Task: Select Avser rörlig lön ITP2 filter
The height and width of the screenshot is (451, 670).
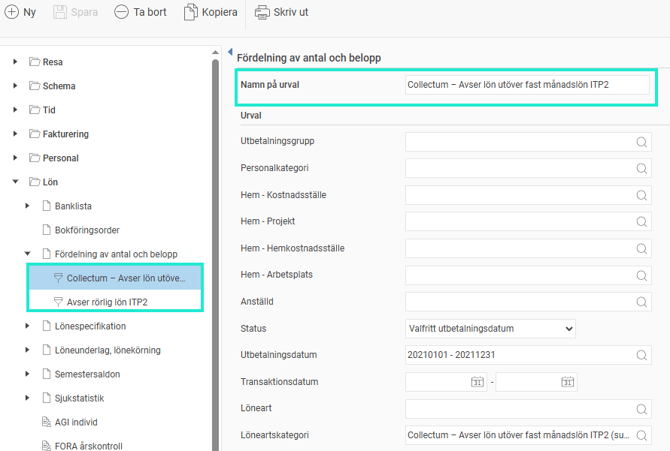Action: 109,302
